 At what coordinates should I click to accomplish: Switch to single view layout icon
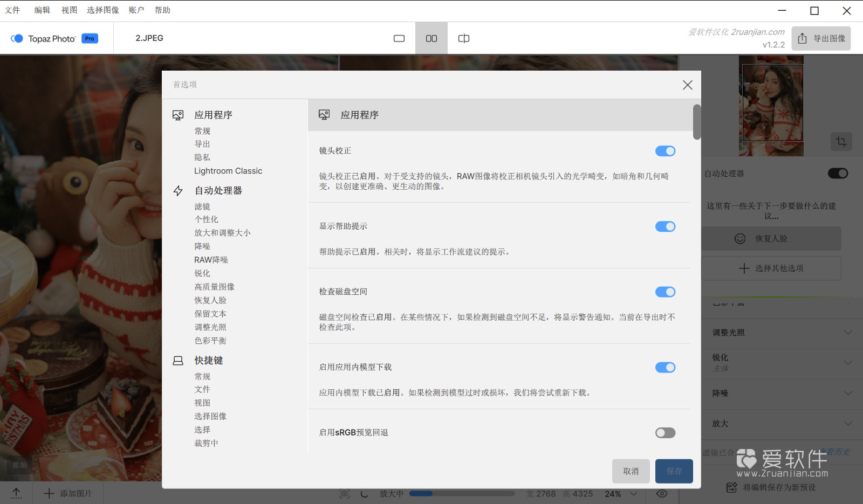point(399,38)
